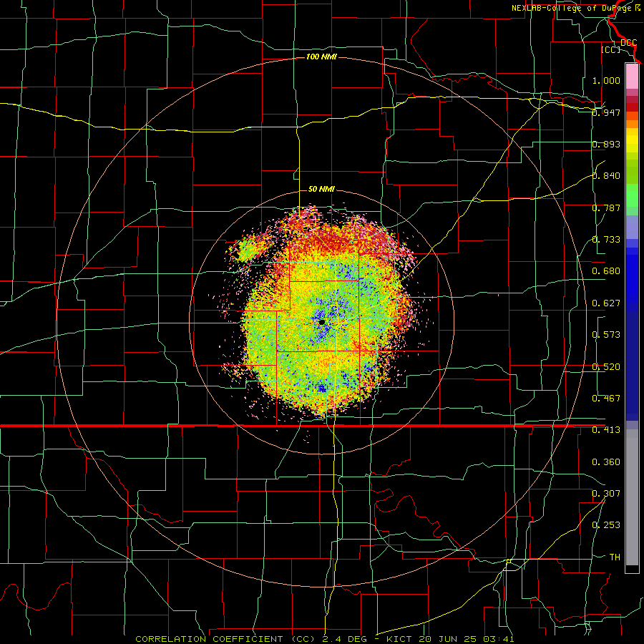
Task: Click the 100 NMI range ring label
Action: [321, 57]
